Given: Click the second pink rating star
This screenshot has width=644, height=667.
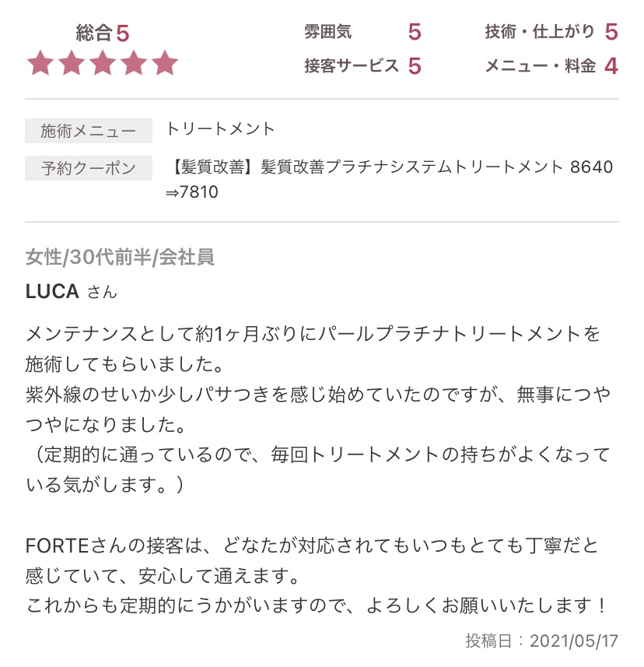Looking at the screenshot, I should (x=72, y=63).
